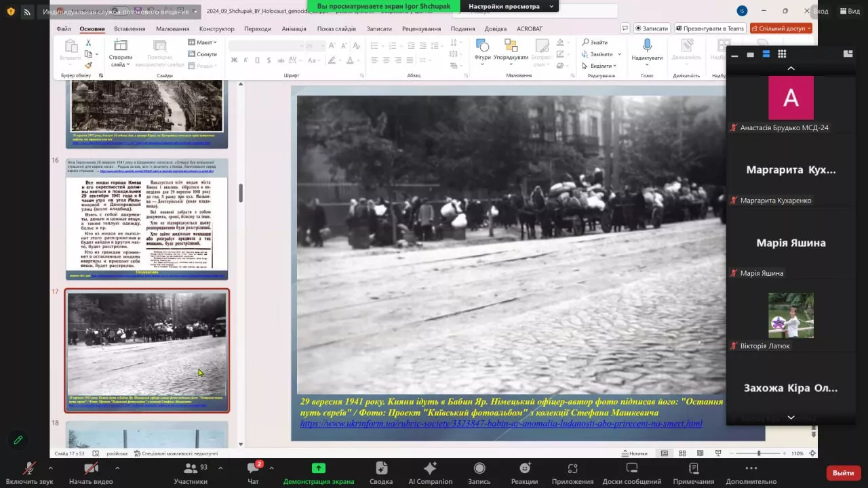Click Презентувати в Teams button
Viewport: 868px width, 488px height.
coord(709,28)
